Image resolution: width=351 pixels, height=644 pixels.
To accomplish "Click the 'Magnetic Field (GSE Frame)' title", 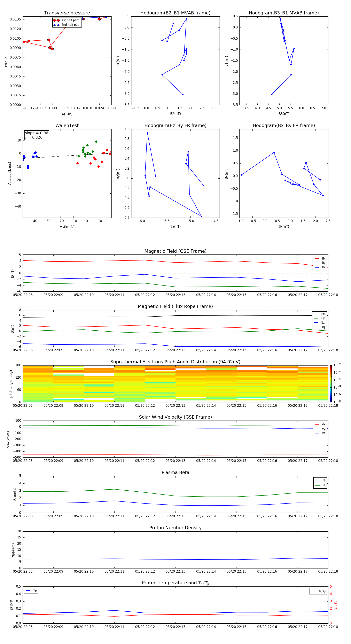I will (175, 251).
